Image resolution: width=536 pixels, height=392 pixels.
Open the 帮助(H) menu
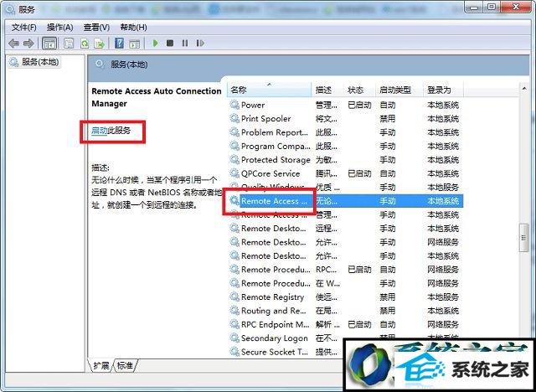134,28
